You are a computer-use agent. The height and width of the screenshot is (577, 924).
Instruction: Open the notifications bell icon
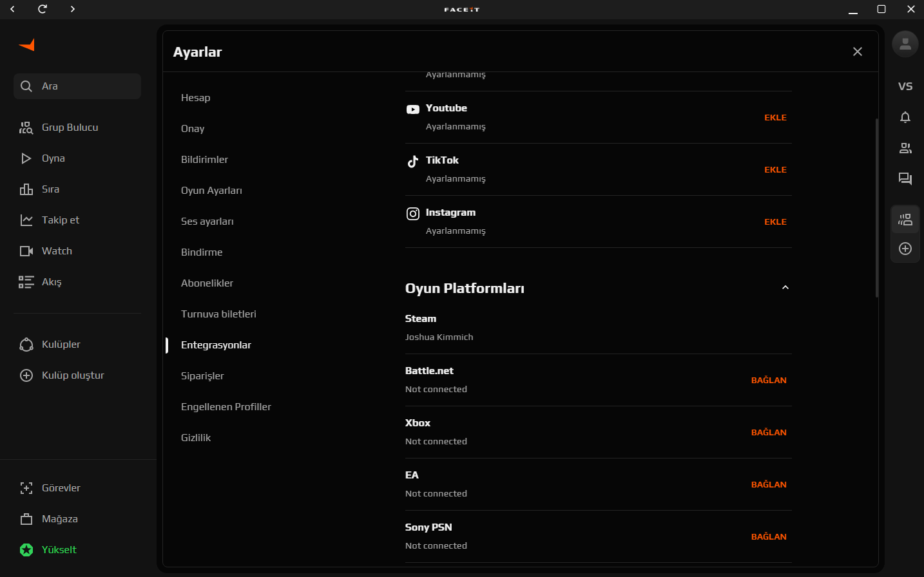(x=905, y=117)
